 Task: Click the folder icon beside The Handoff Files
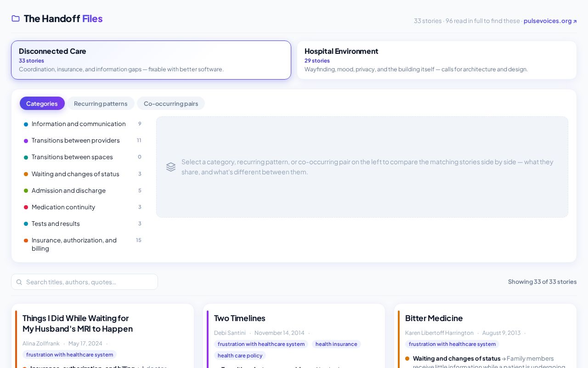tap(16, 18)
